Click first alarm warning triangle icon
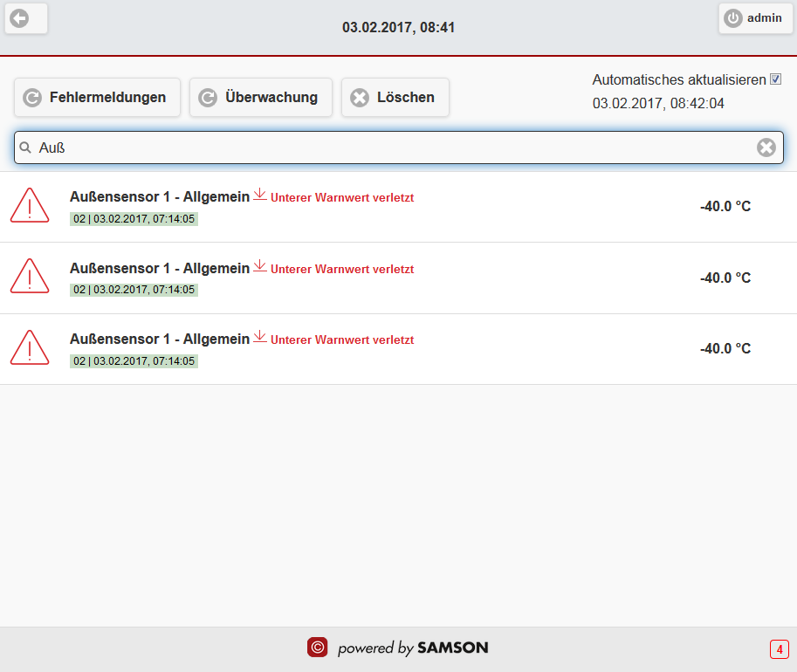This screenshot has height=672, width=797. [30, 206]
